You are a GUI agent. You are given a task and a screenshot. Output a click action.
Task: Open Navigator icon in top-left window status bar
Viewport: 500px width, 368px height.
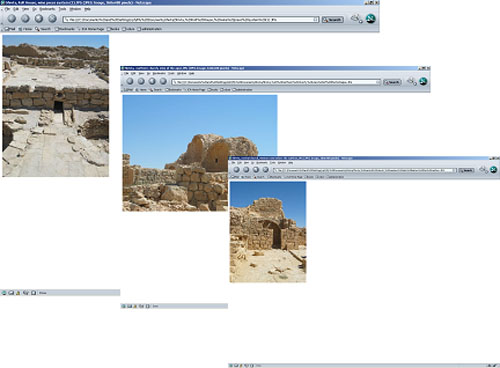[4, 293]
